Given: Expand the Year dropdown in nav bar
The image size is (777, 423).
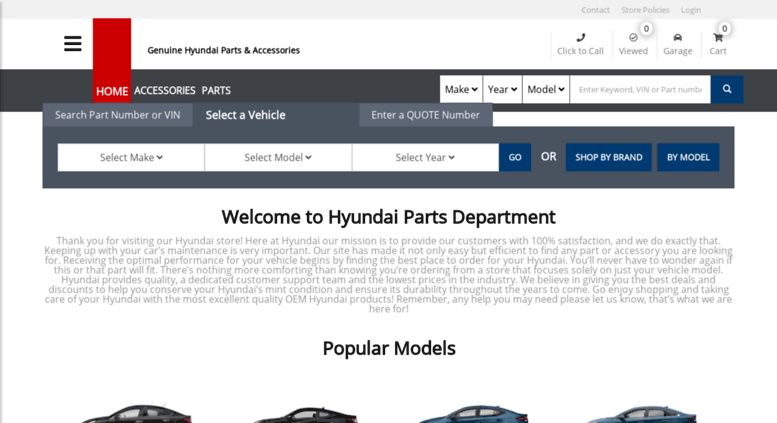Looking at the screenshot, I should click(502, 89).
